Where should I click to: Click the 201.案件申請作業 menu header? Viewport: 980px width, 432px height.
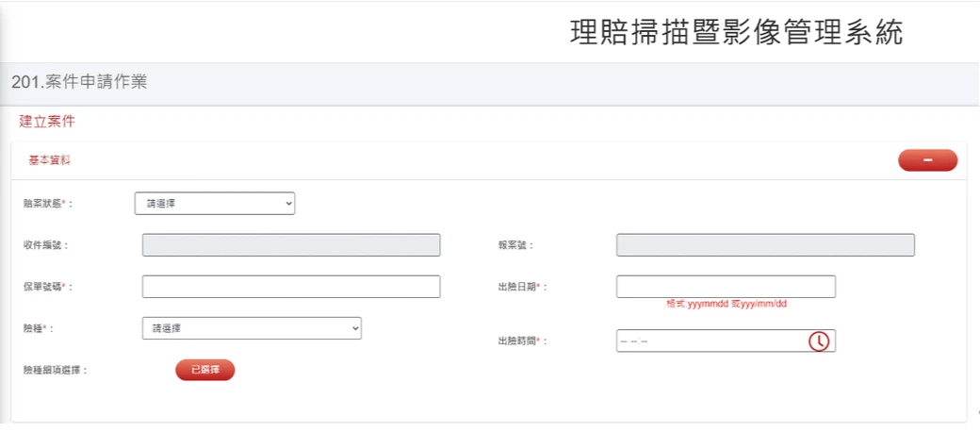point(79,83)
